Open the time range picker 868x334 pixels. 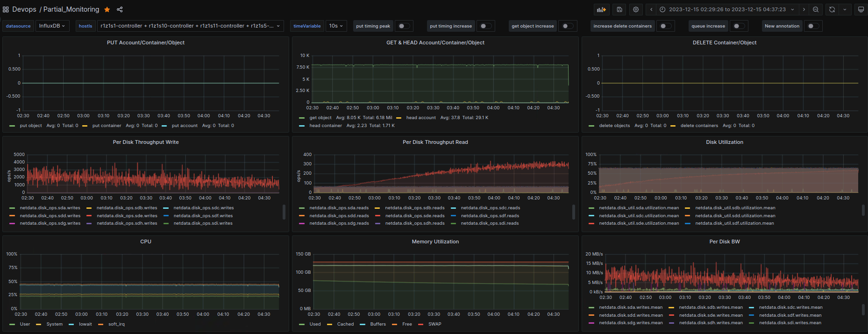pos(727,9)
